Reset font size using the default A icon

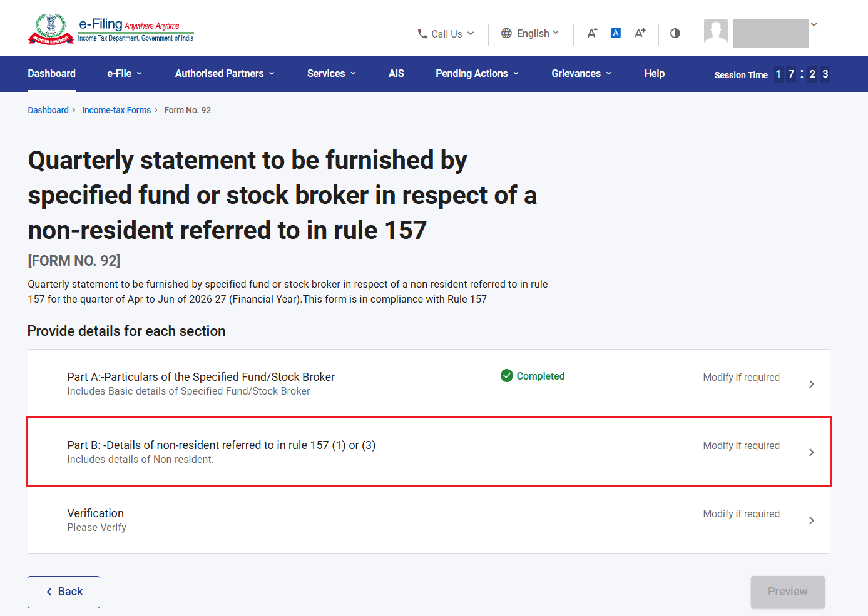pos(616,33)
